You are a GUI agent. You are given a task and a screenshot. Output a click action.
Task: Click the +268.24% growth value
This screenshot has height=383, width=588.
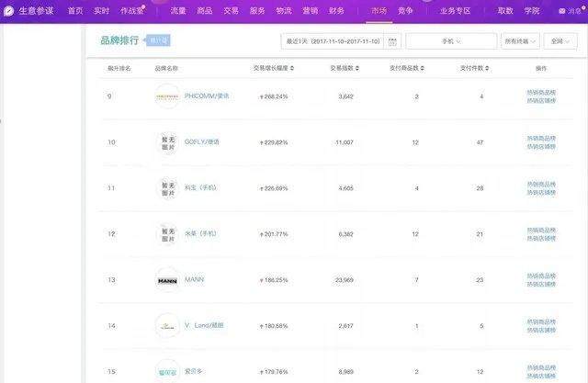coord(274,96)
